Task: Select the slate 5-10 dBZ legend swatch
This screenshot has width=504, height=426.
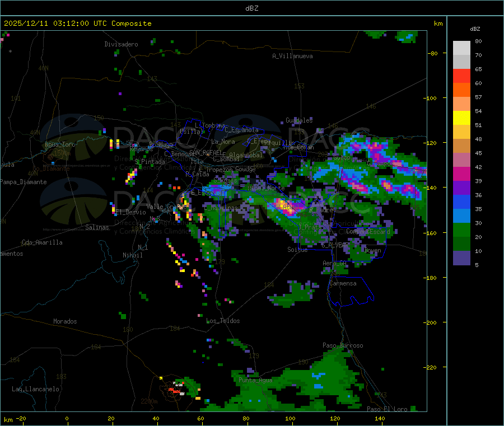Action: click(461, 258)
